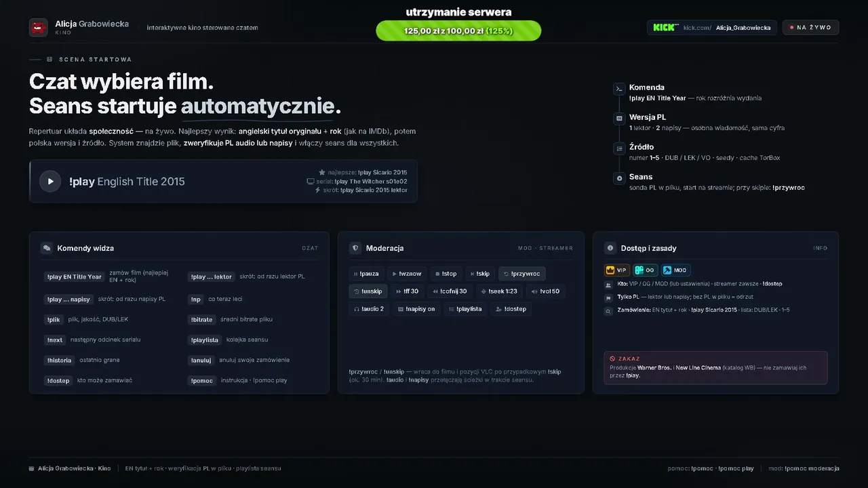The width and height of the screenshot is (868, 488).
Task: Click the !przywroc chip
Action: pyautogui.click(x=521, y=274)
